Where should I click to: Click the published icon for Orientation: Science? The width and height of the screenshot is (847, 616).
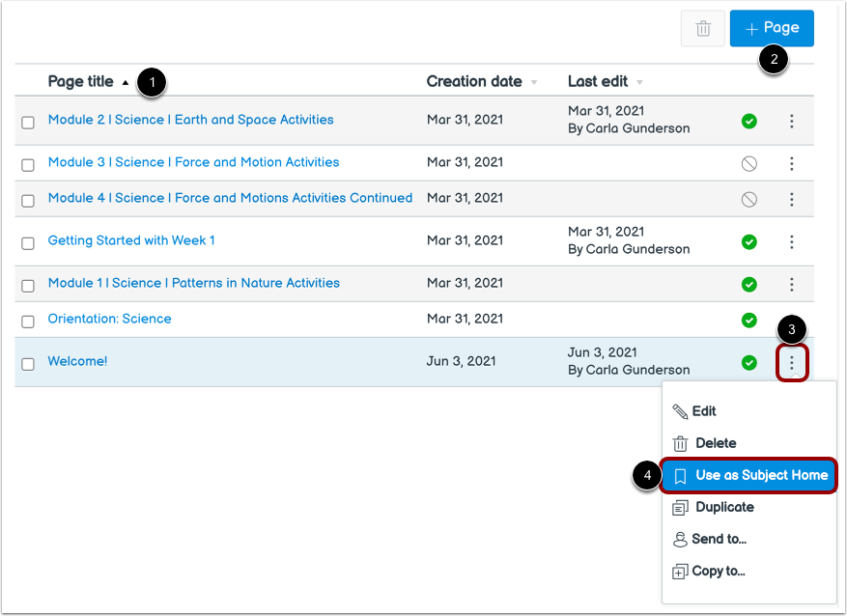[748, 318]
